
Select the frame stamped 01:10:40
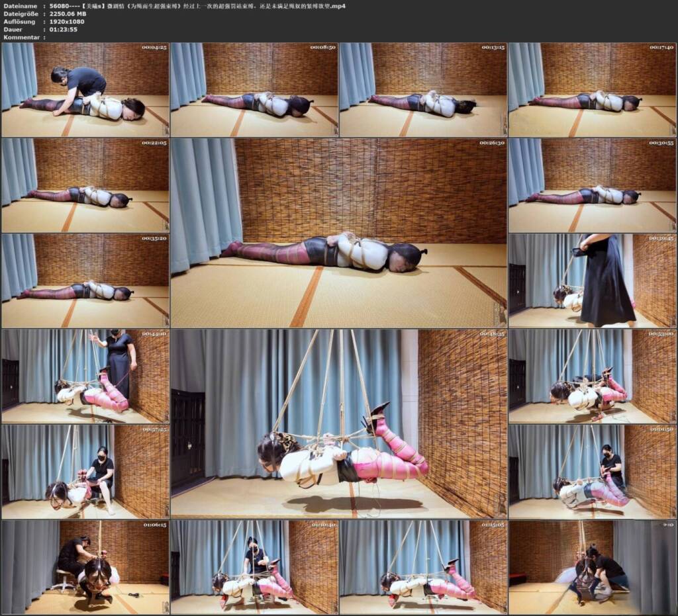254,568
